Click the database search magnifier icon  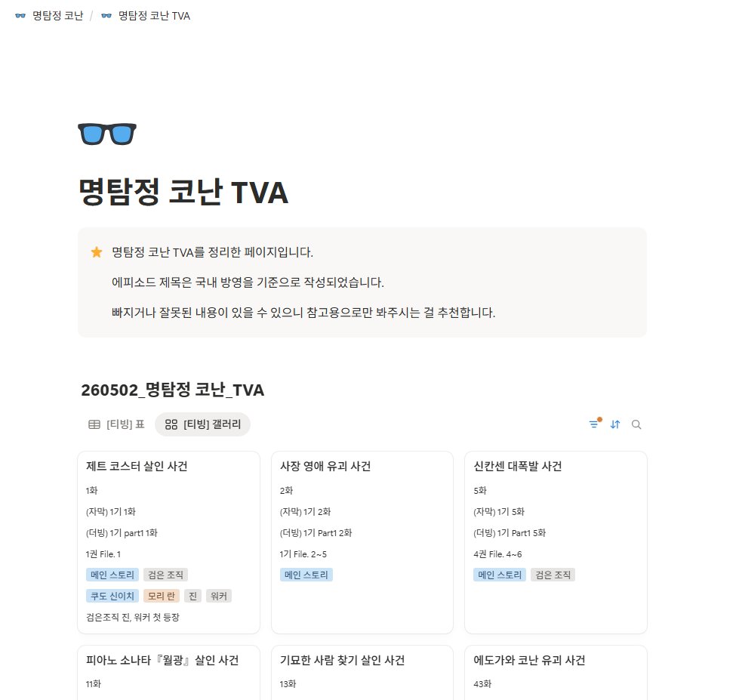636,424
